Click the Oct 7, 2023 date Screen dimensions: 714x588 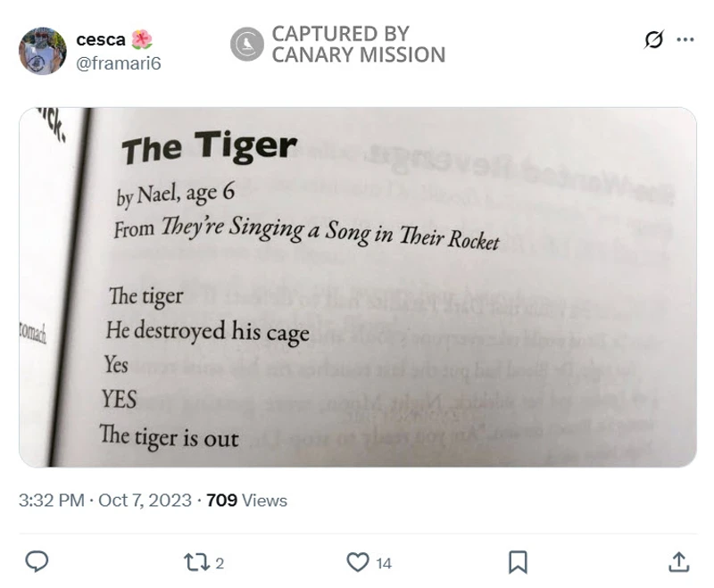pos(145,501)
